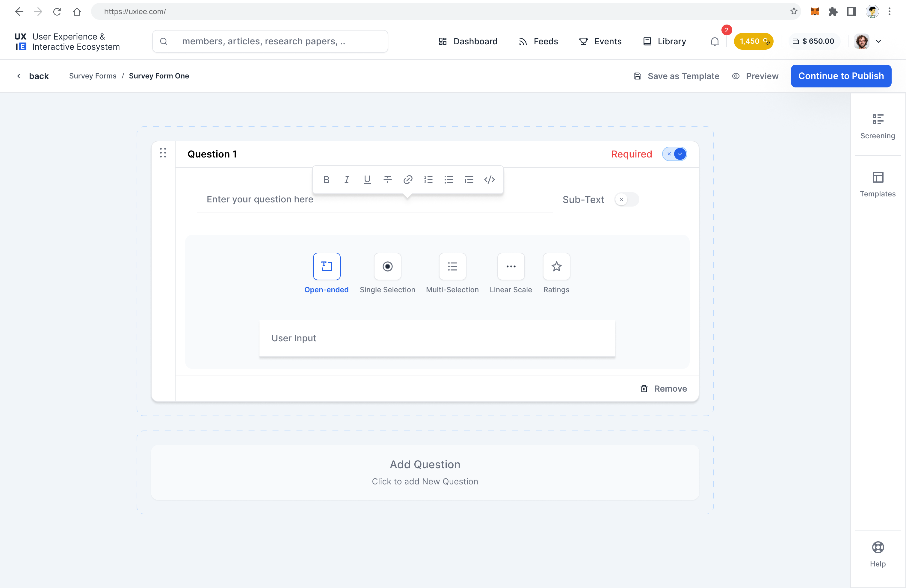Image resolution: width=906 pixels, height=588 pixels.
Task: Toggle the browser side panel
Action: click(x=851, y=11)
